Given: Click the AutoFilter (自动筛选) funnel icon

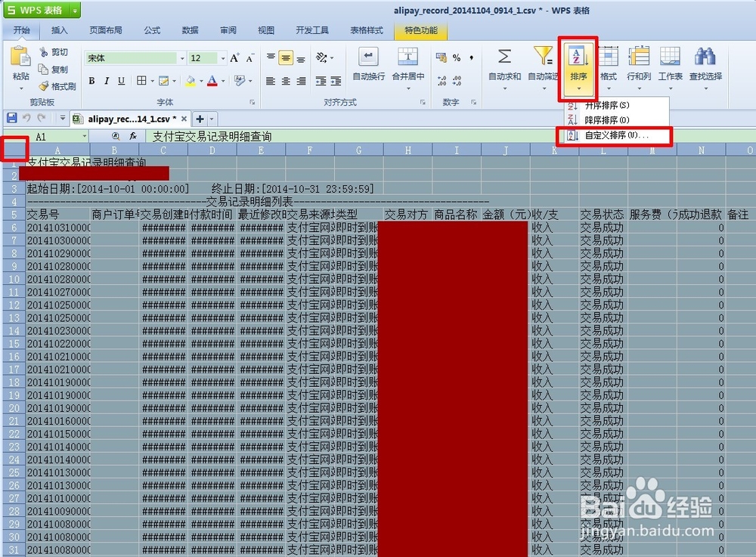Looking at the screenshot, I should (x=543, y=56).
